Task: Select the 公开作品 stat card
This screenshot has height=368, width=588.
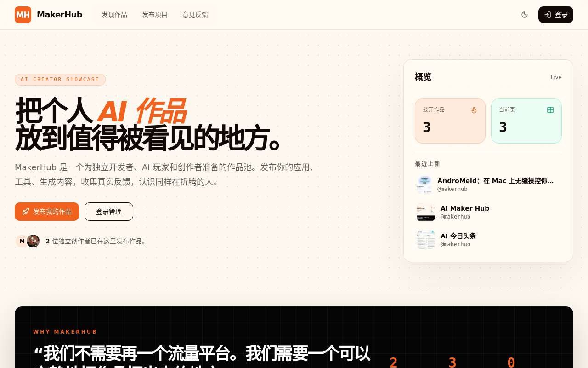Action: (x=450, y=121)
